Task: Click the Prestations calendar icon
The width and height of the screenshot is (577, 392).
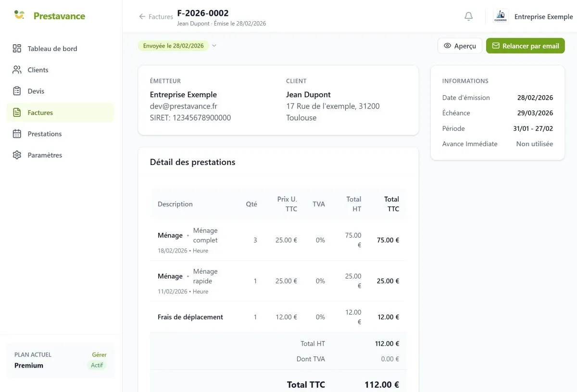Action: 17,134
